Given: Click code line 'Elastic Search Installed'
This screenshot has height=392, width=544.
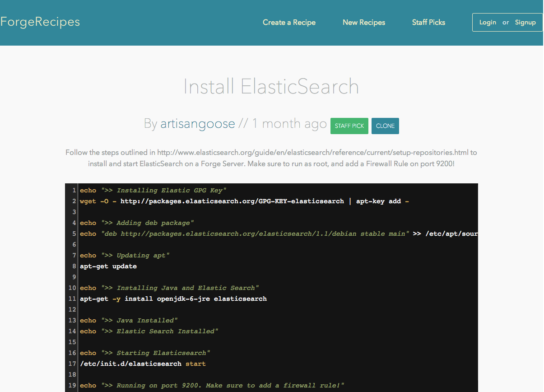Looking at the screenshot, I should pos(149,331).
